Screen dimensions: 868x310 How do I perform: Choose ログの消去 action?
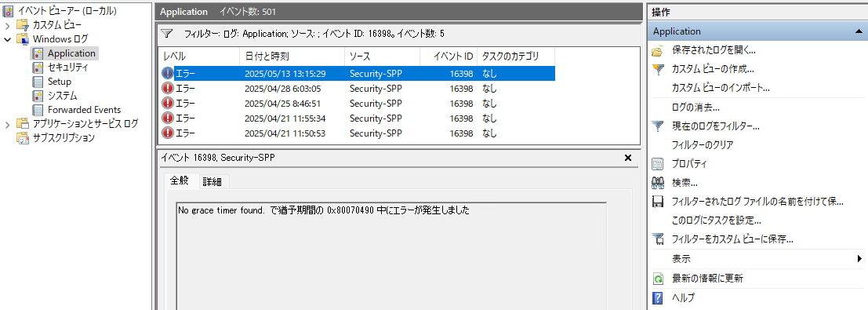695,107
